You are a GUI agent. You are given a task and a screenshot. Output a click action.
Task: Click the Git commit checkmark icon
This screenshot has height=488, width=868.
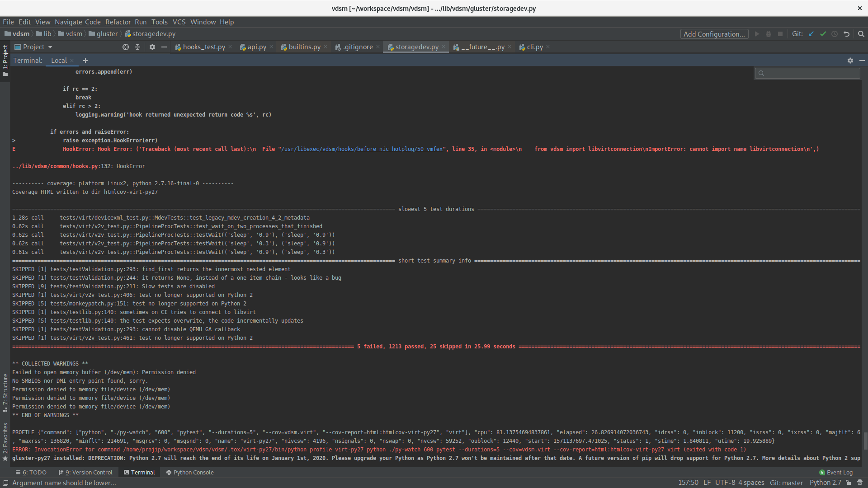point(823,34)
